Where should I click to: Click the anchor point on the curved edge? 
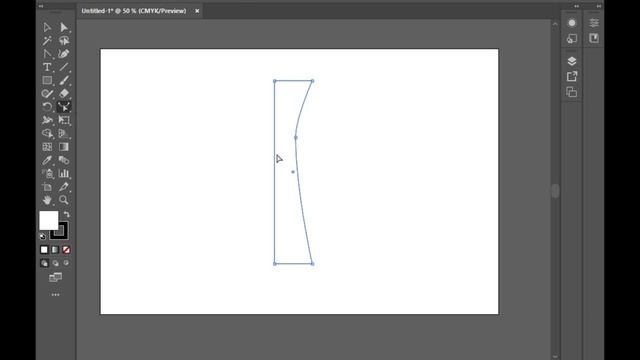296,138
